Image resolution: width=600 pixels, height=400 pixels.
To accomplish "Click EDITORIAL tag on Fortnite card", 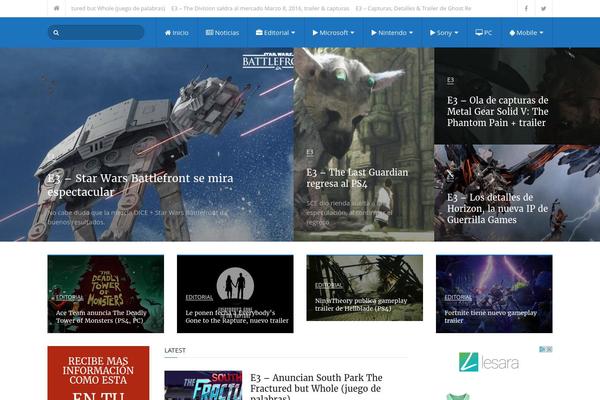I will click(458, 297).
